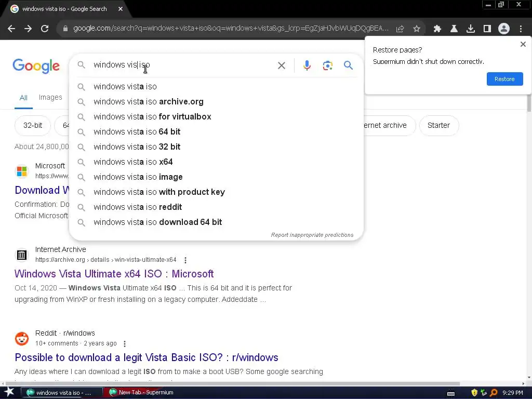The image size is (532, 399).
Task: Click the Microsoft site favicon
Action: (22, 171)
